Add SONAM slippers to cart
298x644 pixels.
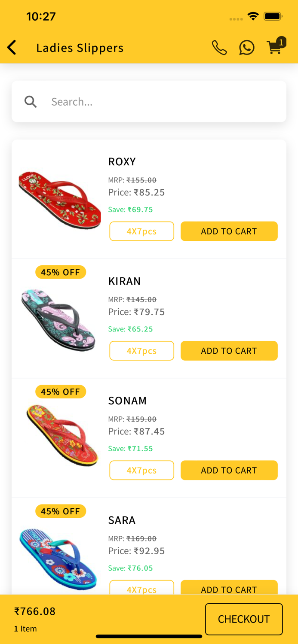click(229, 470)
